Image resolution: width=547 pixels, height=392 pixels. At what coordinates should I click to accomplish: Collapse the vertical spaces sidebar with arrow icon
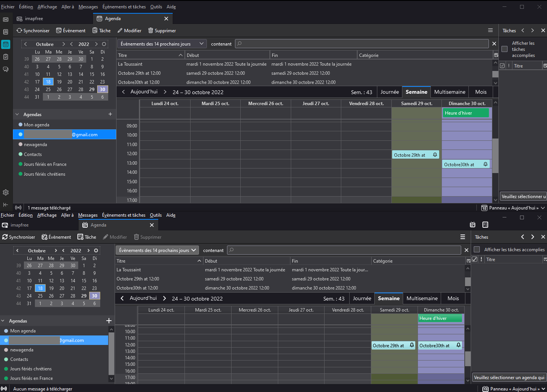click(6, 205)
